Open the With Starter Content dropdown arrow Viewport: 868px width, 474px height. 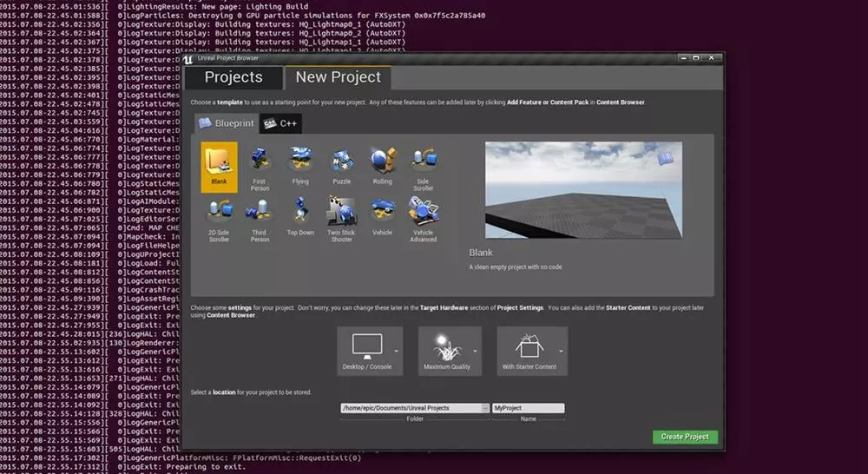561,351
